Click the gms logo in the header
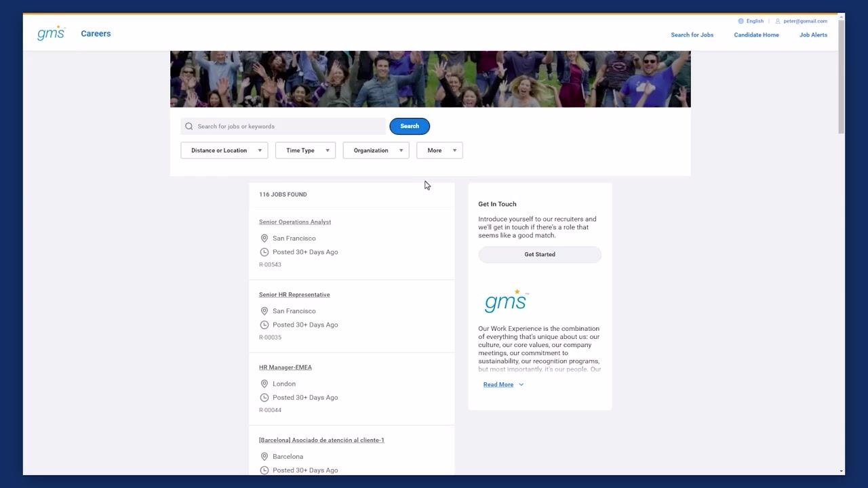 [52, 33]
